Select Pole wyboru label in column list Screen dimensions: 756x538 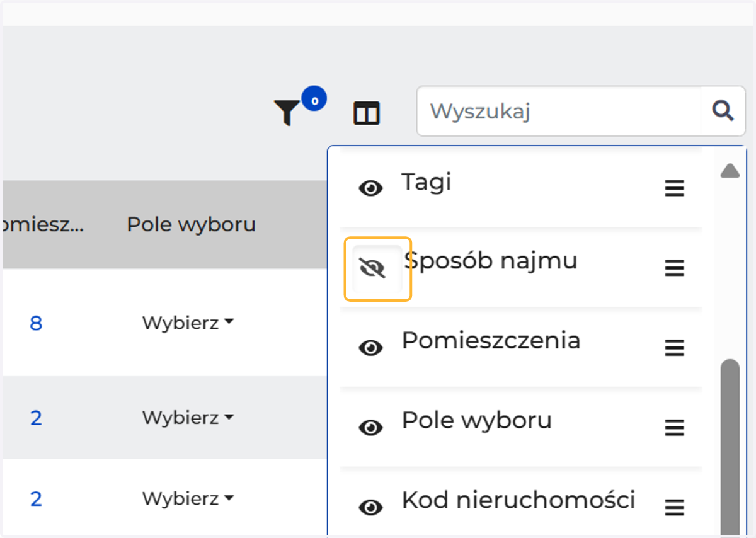click(x=476, y=420)
